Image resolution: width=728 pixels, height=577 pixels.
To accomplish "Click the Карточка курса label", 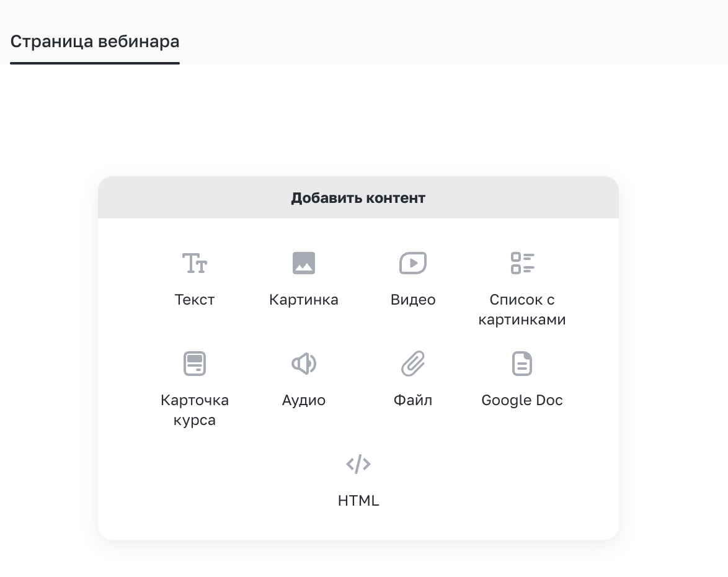I will pos(195,409).
